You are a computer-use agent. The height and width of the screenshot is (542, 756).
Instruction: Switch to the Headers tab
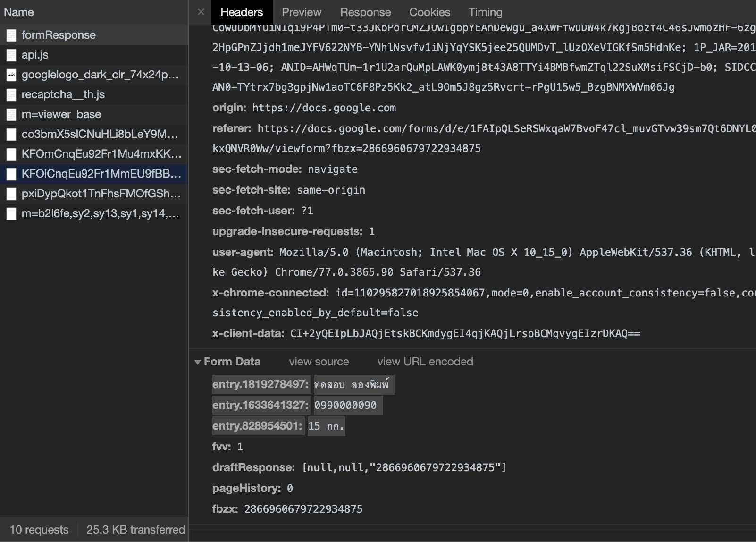tap(242, 12)
